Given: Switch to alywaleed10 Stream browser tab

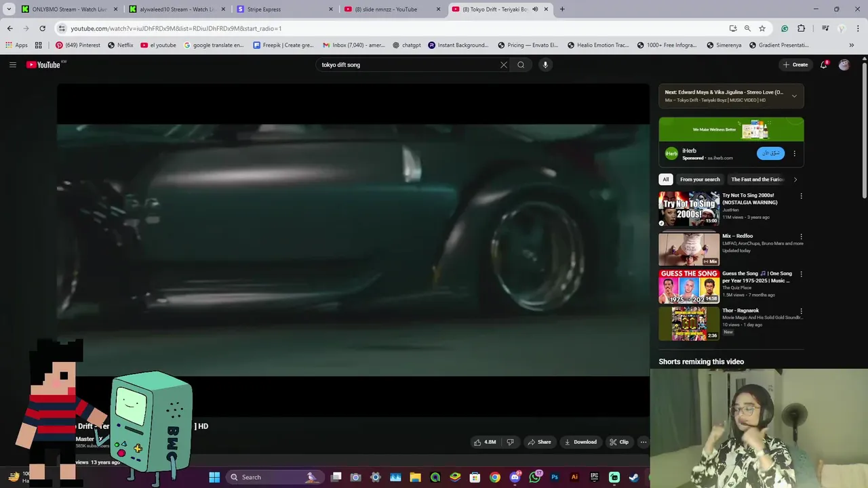Looking at the screenshot, I should [x=176, y=9].
